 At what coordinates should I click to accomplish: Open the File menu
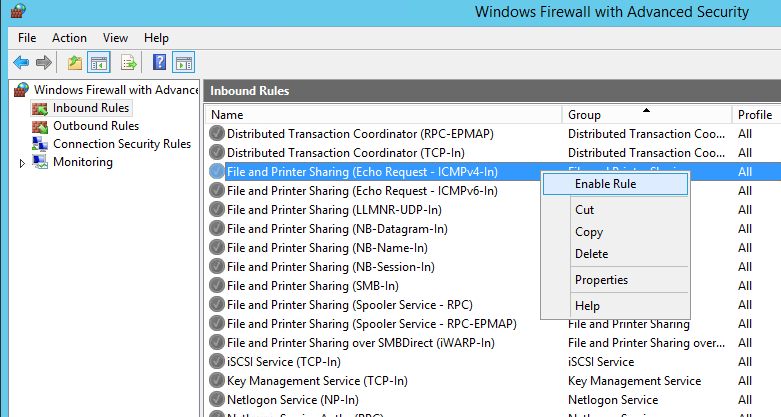point(27,38)
